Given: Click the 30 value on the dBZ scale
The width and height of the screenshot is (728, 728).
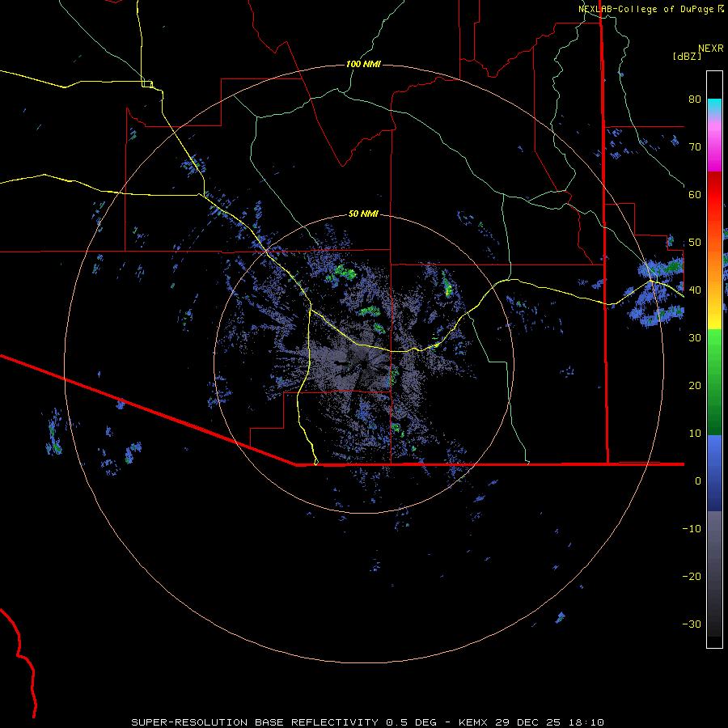Looking at the screenshot, I should [695, 338].
